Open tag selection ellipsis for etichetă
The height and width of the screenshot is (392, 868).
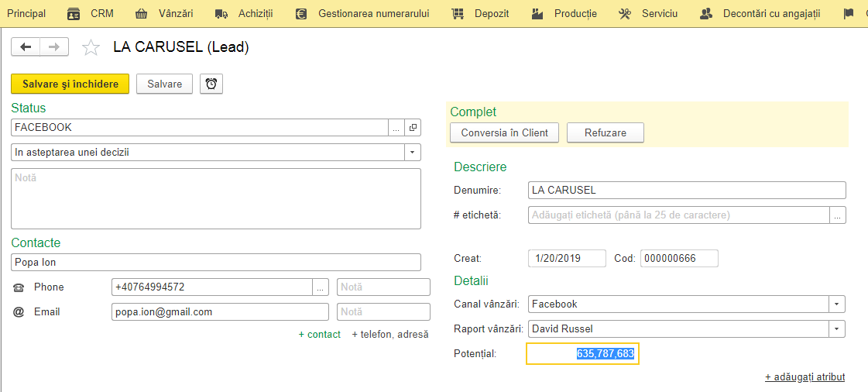838,215
